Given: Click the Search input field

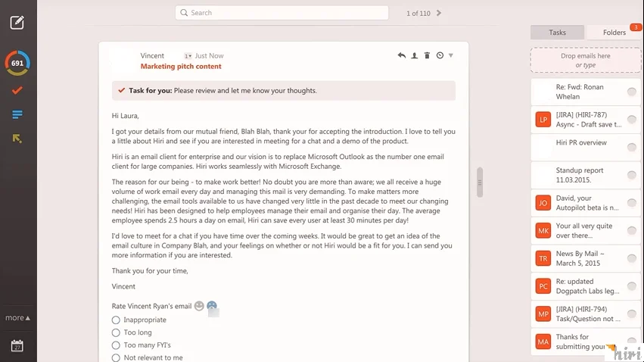Looking at the screenshot, I should 282,13.
